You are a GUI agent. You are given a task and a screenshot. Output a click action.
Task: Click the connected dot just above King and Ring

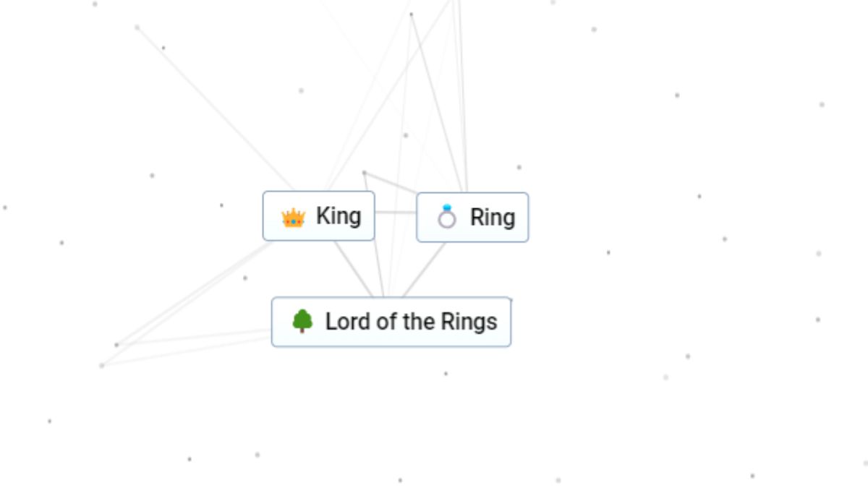[x=365, y=173]
